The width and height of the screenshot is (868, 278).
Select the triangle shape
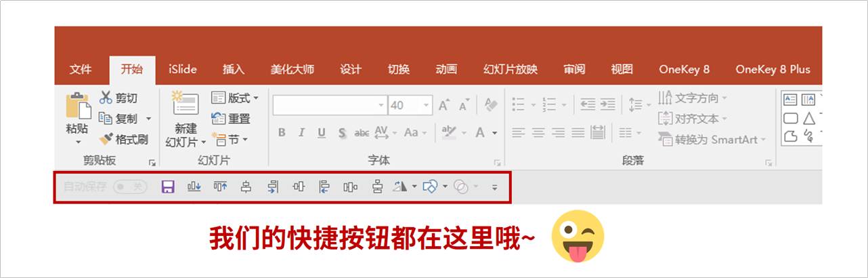(808, 118)
